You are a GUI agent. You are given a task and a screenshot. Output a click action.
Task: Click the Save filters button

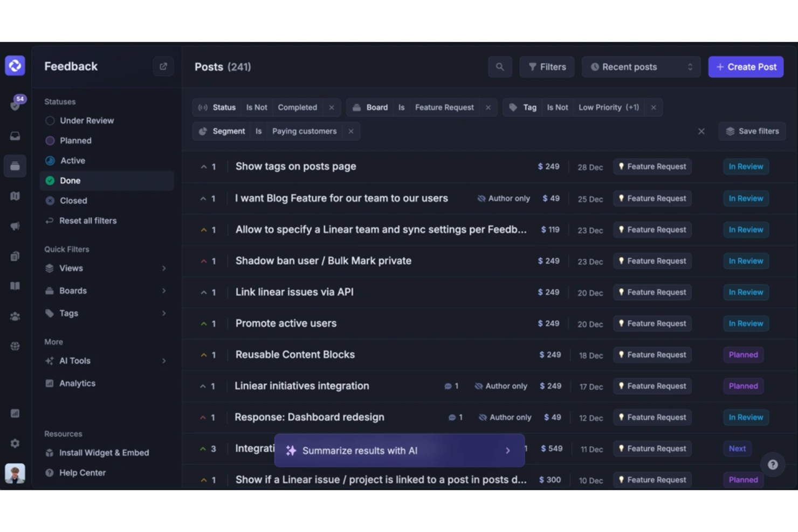click(x=752, y=132)
